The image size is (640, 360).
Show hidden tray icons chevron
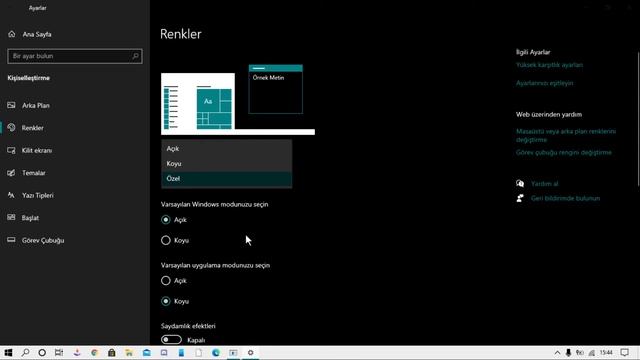pos(557,353)
